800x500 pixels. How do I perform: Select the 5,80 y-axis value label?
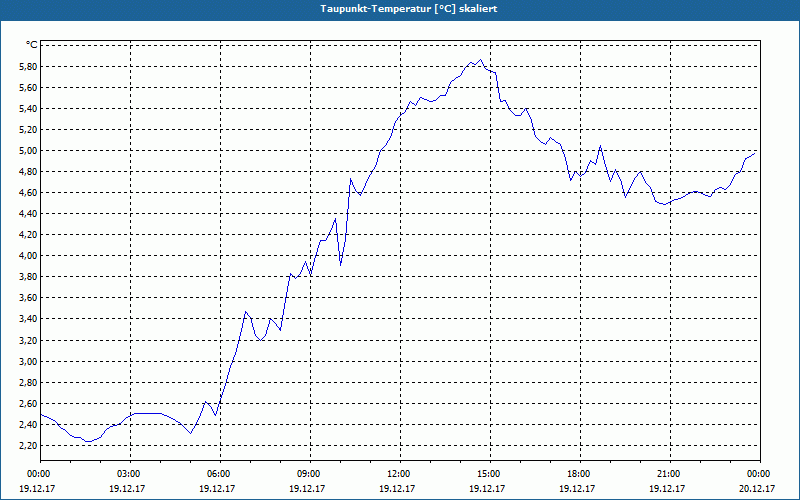click(29, 67)
